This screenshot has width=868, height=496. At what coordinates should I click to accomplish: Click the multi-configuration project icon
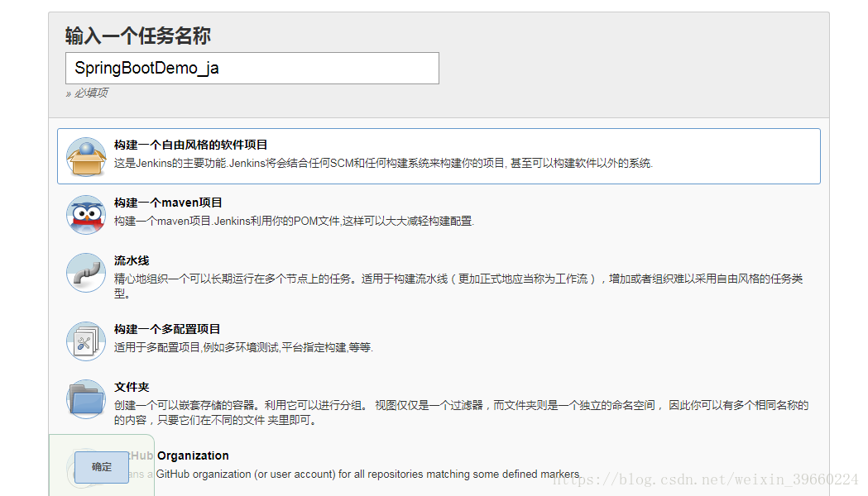point(86,341)
